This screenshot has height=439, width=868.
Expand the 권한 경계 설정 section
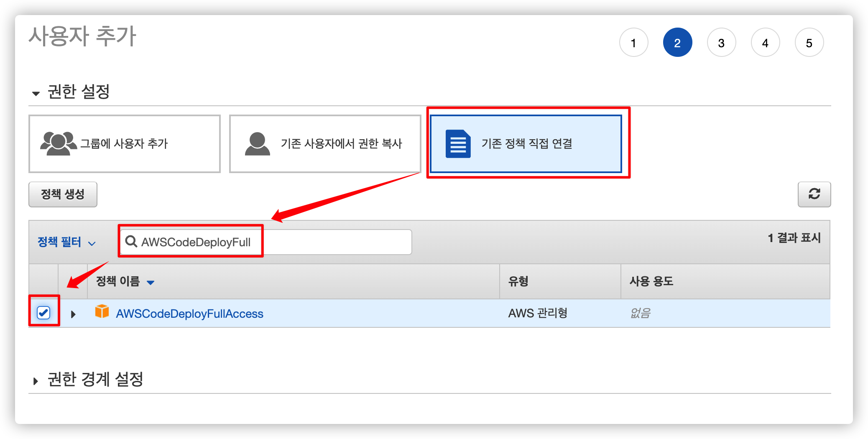(36, 381)
